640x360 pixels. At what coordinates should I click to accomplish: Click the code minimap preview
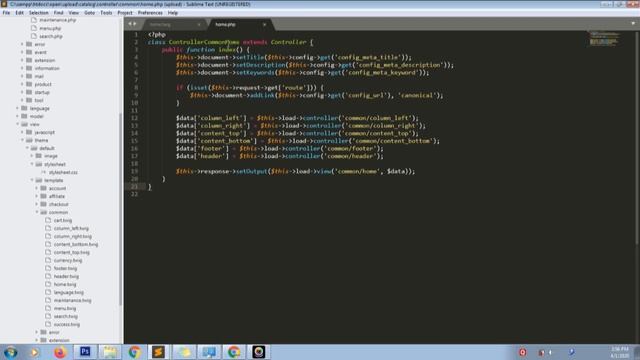(603, 38)
